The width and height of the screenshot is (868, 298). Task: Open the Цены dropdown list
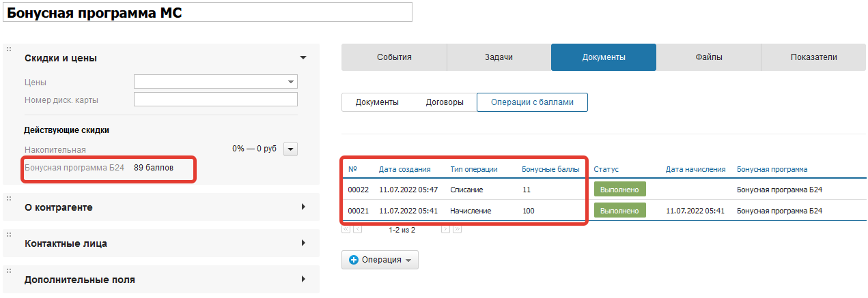[290, 83]
